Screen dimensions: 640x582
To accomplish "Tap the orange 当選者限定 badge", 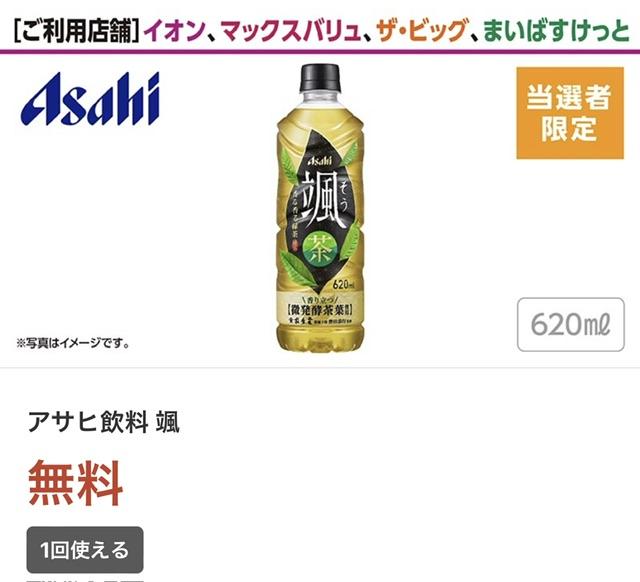I will pyautogui.click(x=570, y=113).
